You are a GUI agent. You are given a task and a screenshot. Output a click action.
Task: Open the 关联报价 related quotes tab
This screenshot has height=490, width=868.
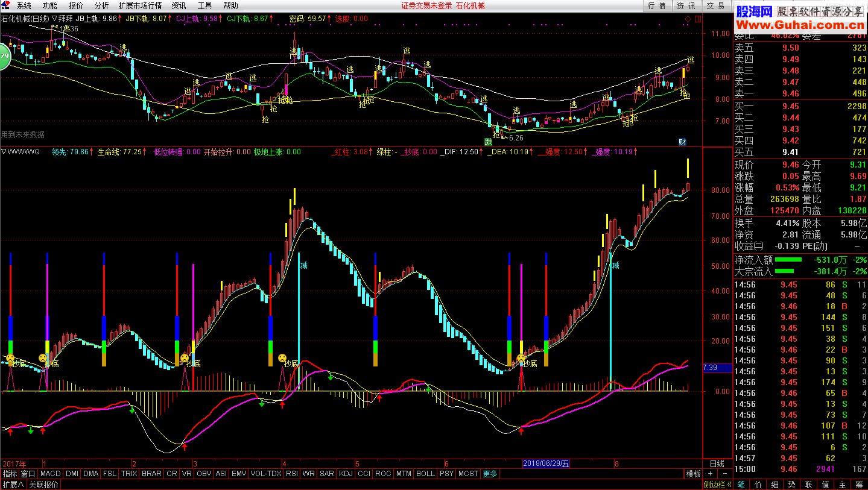[44, 485]
